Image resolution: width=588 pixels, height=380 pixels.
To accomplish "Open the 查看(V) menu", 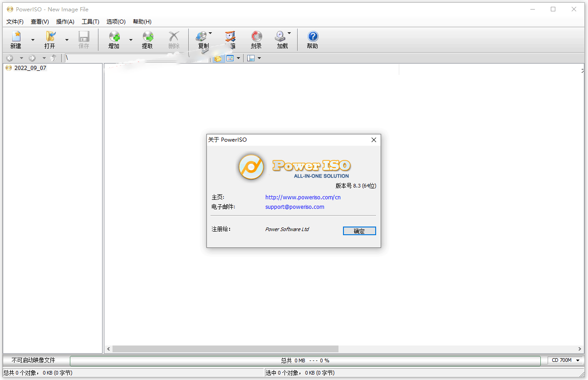I will (x=40, y=22).
